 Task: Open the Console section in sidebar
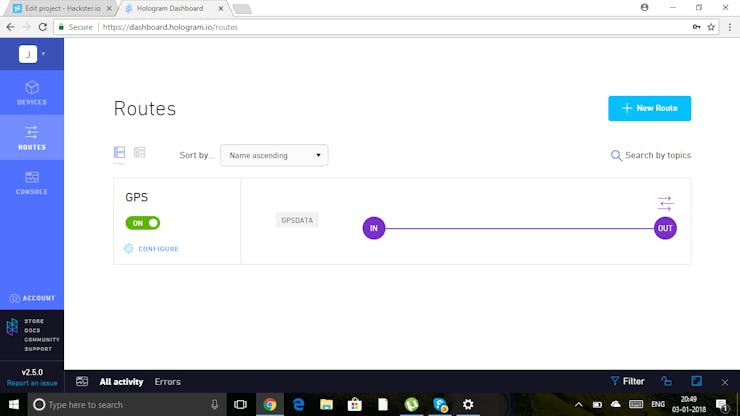32,183
